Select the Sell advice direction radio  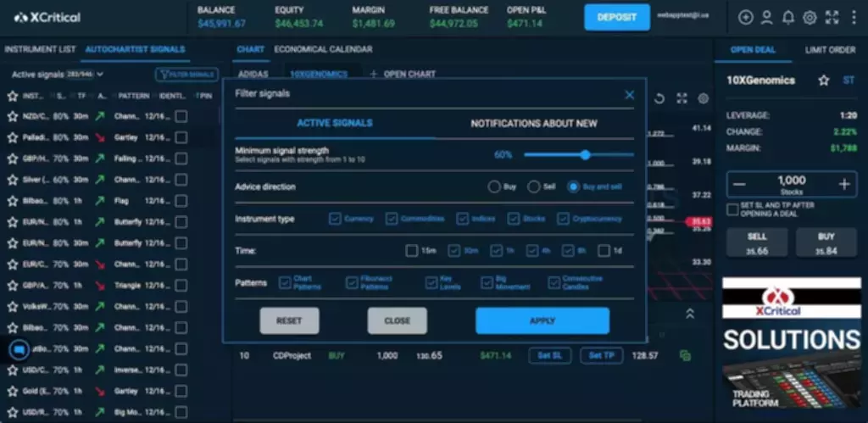coord(533,186)
